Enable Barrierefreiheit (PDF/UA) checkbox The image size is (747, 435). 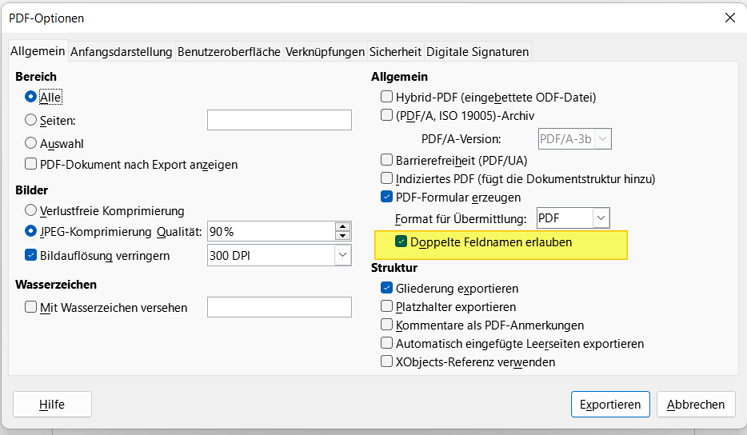coord(387,160)
